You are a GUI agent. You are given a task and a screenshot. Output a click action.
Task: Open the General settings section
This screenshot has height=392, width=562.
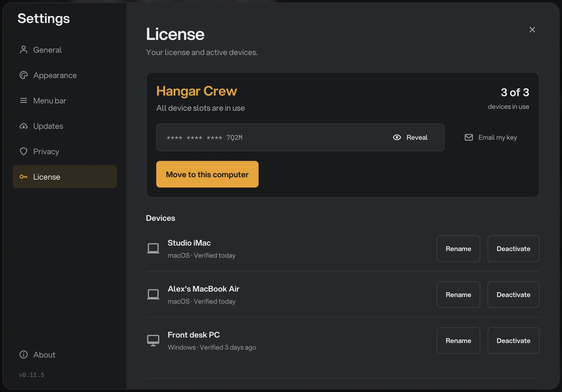[x=65, y=50]
